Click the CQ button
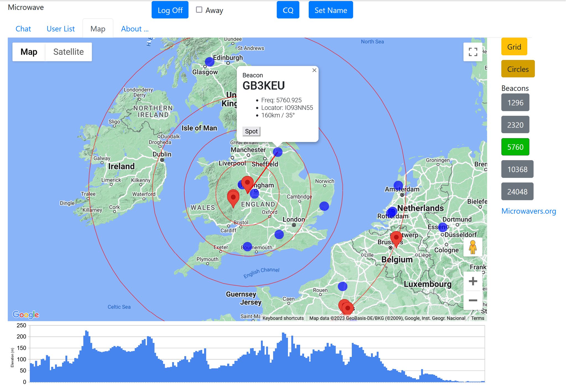This screenshot has height=392, width=566. [x=288, y=10]
